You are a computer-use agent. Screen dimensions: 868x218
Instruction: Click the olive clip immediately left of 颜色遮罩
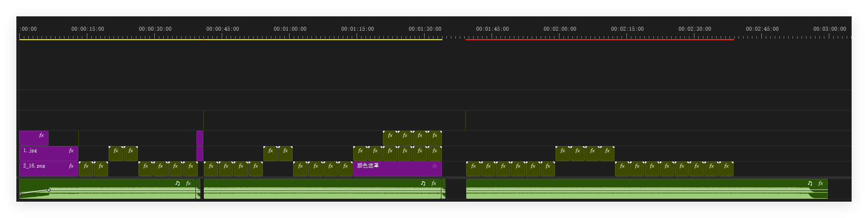tap(345, 169)
